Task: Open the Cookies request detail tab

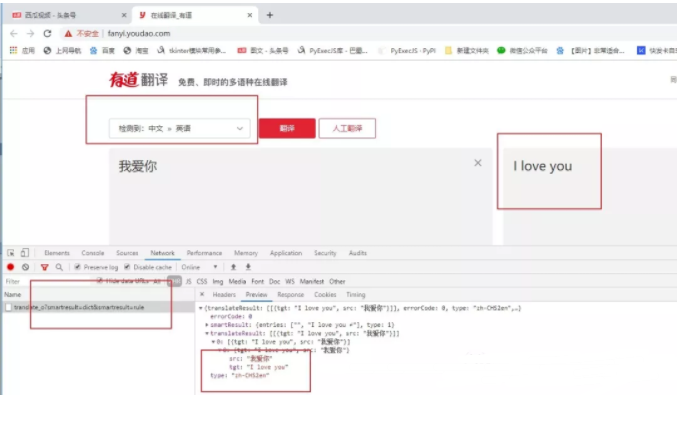Action: click(x=325, y=295)
